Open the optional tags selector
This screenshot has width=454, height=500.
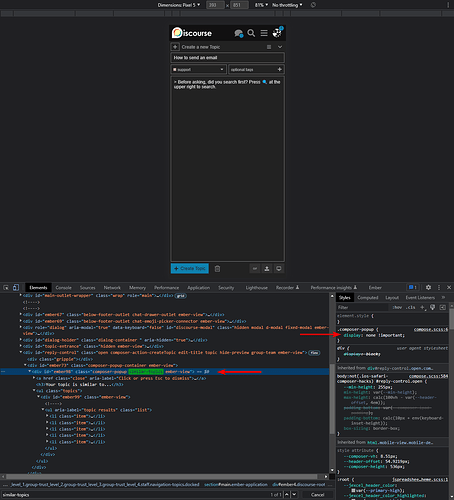256,69
